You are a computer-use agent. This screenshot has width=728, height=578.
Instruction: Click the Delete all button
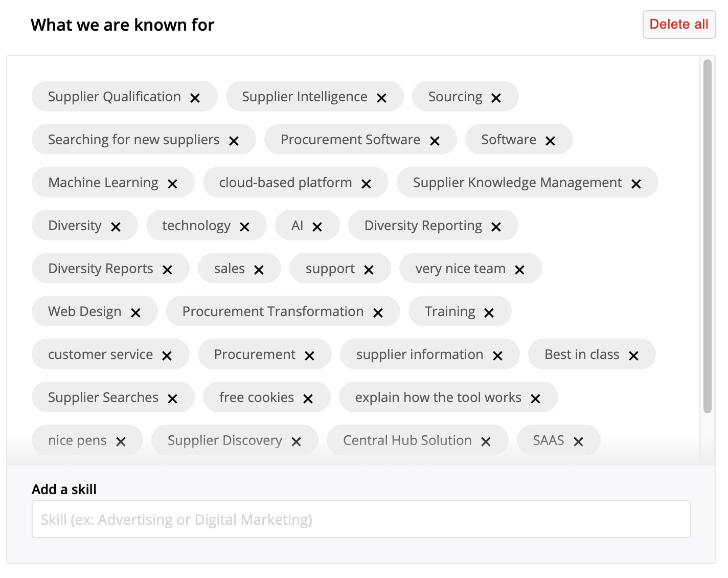tap(678, 25)
